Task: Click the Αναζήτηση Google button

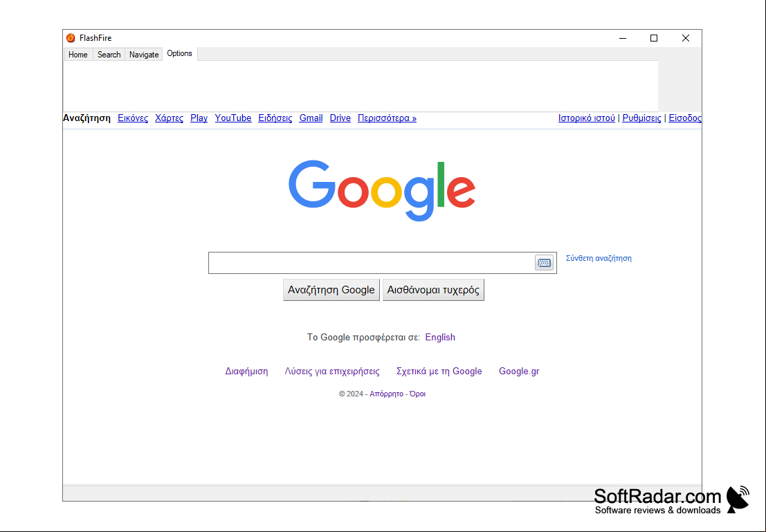Action: pyautogui.click(x=331, y=290)
